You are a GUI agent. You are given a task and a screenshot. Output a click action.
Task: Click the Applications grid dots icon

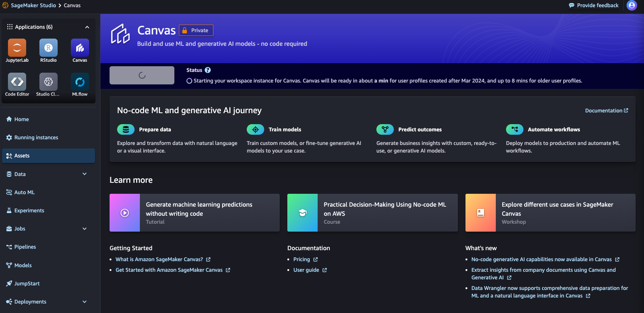[x=10, y=27]
